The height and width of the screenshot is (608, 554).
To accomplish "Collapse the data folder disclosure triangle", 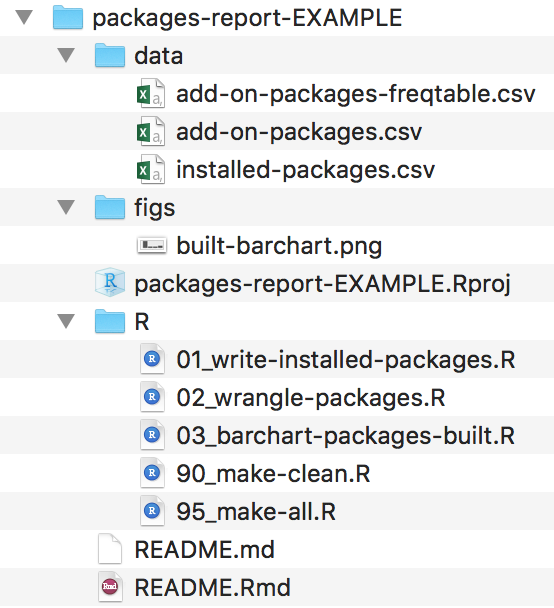I will 66,55.
